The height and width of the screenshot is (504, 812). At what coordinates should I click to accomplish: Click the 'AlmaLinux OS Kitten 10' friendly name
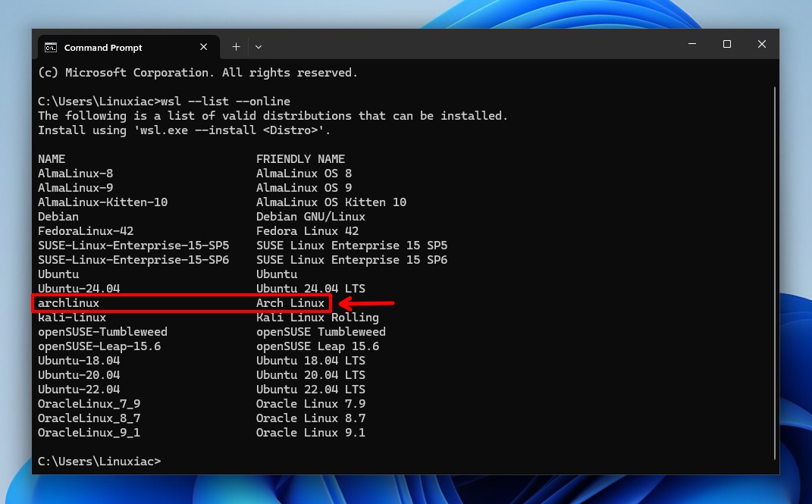(331, 202)
